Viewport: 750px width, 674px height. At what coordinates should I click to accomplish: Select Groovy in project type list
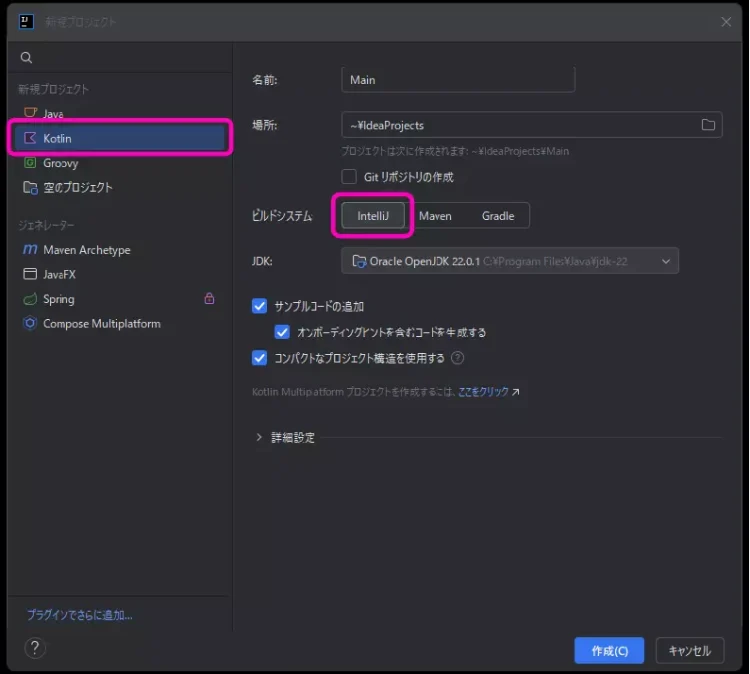click(x=120, y=163)
